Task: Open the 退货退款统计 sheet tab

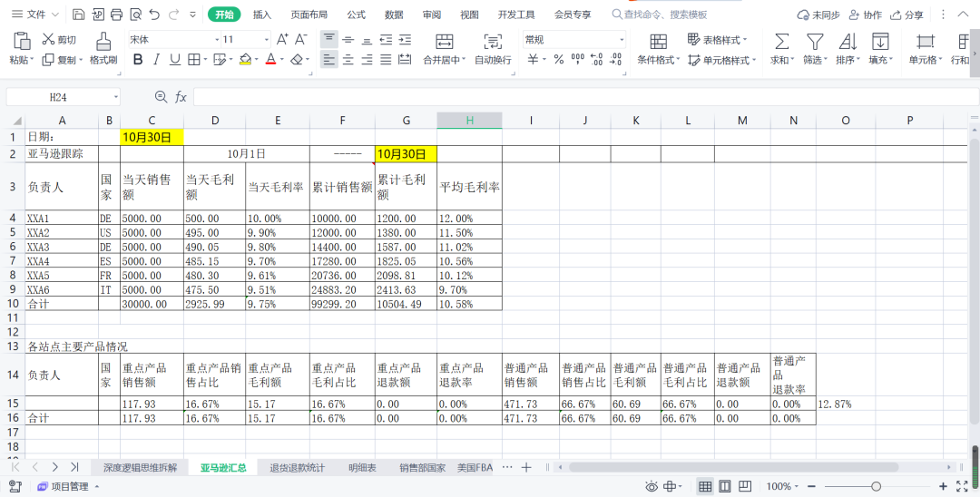Action: (x=297, y=468)
